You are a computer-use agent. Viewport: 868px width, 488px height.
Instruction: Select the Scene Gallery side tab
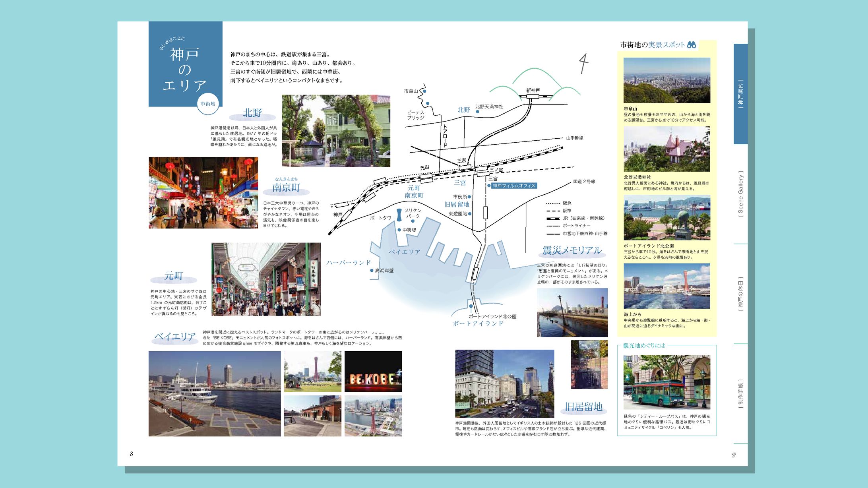[740, 194]
